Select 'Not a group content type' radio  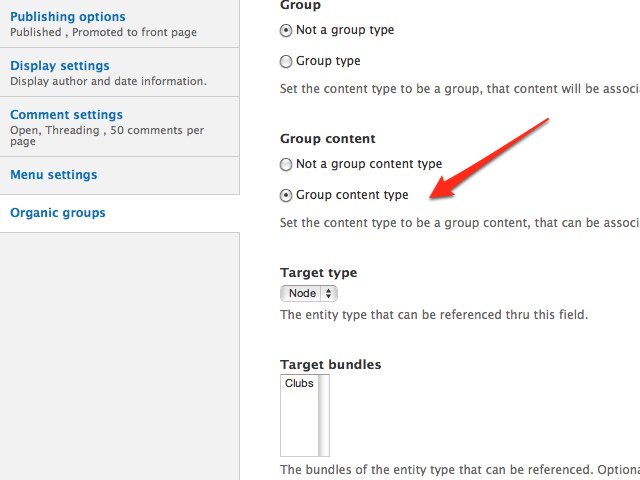tap(286, 164)
